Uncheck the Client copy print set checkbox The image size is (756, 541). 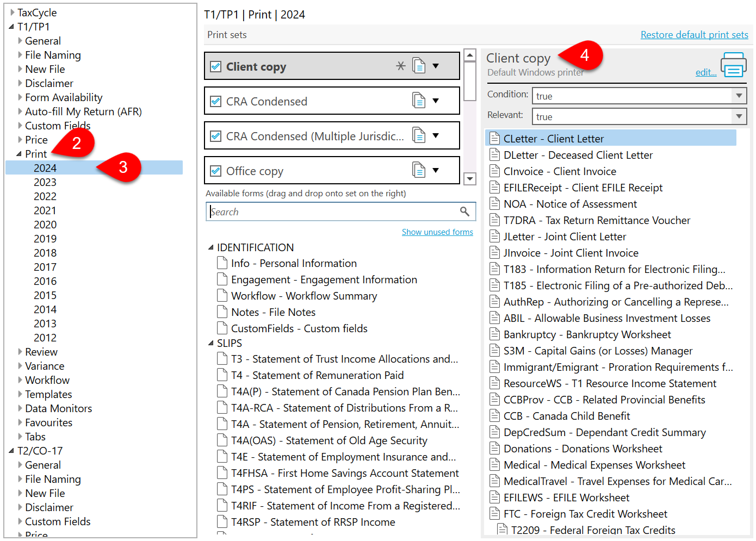click(x=216, y=66)
